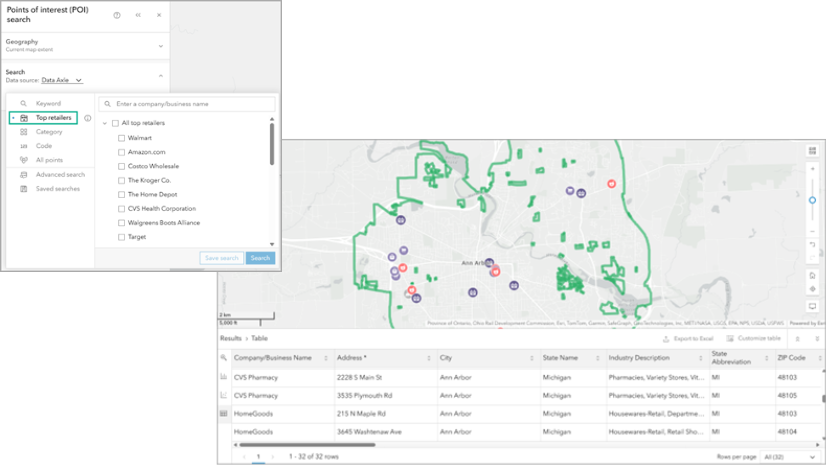Click the table horizontal scrollbar

point(307,445)
